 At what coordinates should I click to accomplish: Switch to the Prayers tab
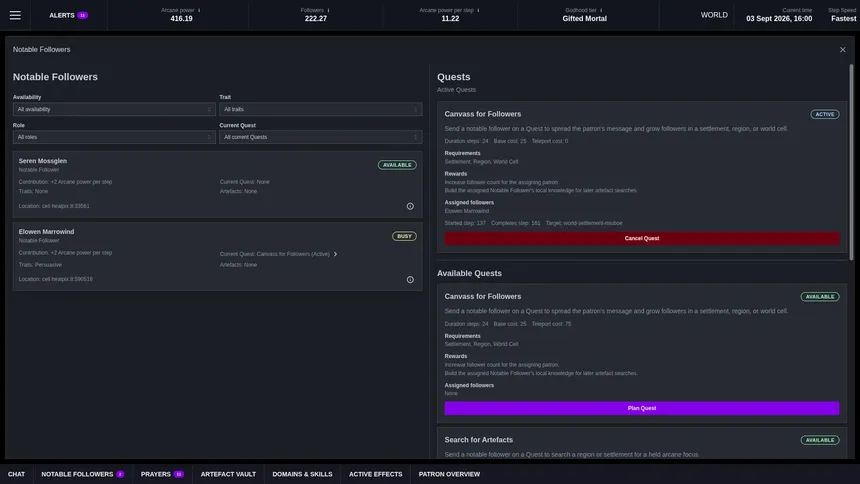tap(162, 474)
